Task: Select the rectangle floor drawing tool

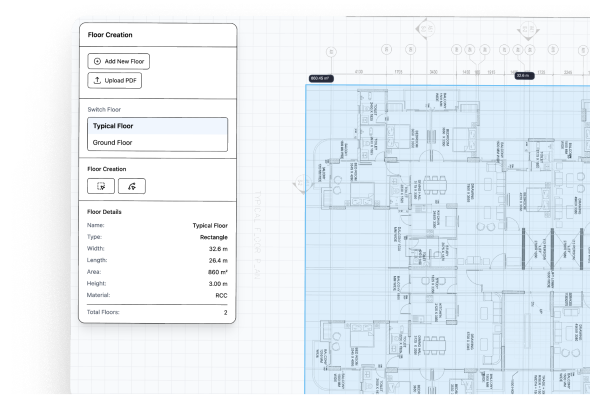Action: [x=101, y=186]
